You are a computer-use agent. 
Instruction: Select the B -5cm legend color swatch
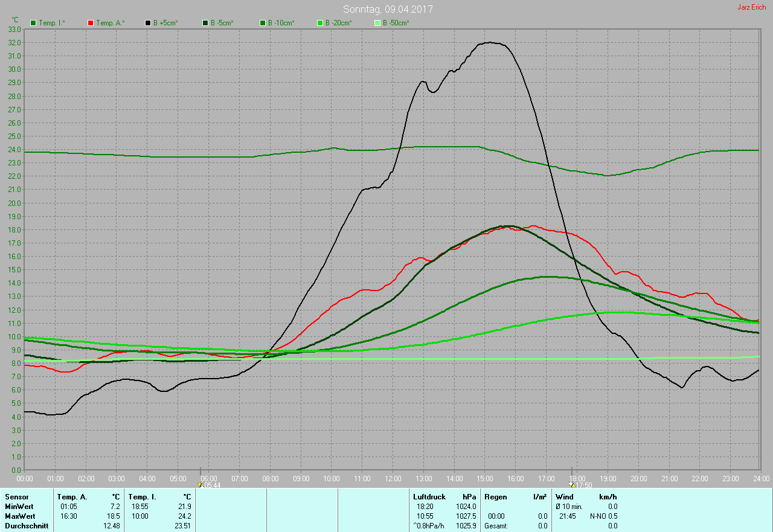[205, 23]
